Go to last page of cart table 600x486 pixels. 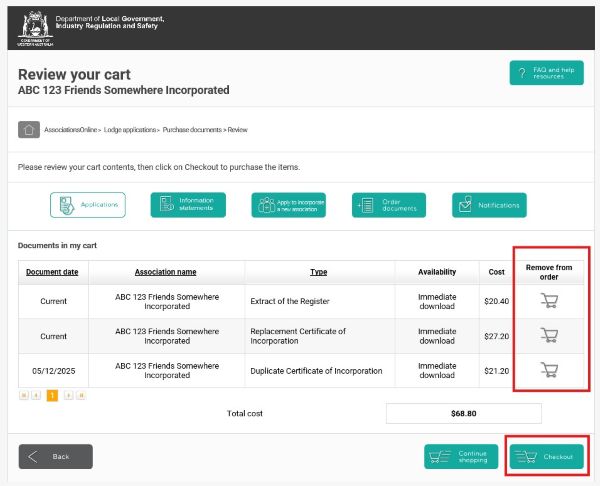click(81, 395)
